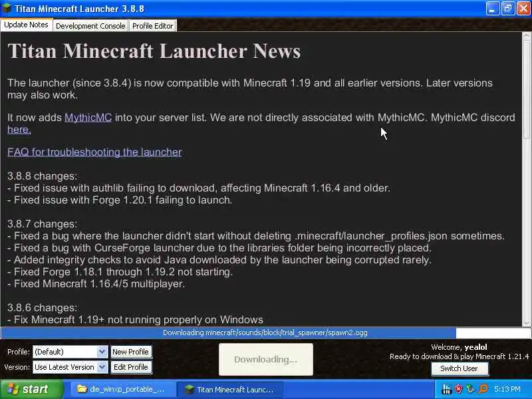Expand the Profile dropdown

point(102,352)
